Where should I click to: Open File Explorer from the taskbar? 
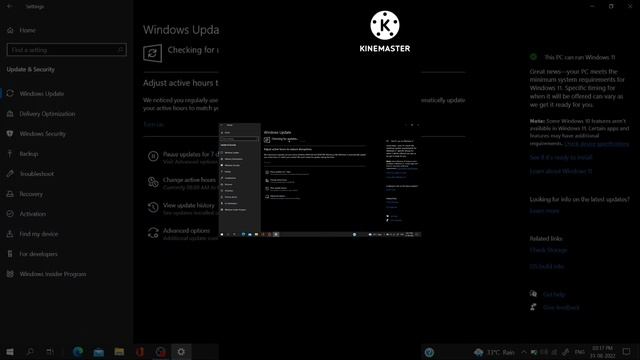point(119,352)
